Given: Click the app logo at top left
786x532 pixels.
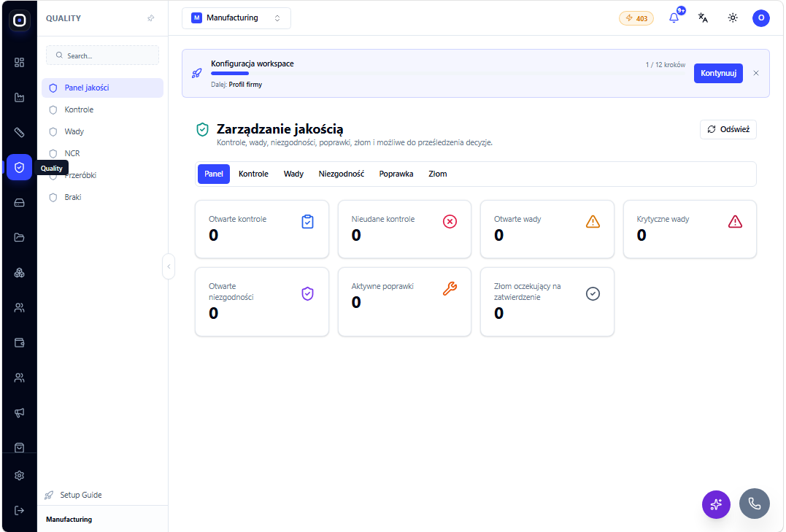Looking at the screenshot, I should tap(19, 20).
